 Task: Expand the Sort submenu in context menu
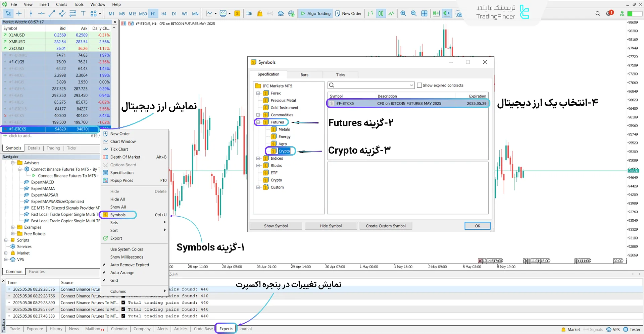coord(114,230)
